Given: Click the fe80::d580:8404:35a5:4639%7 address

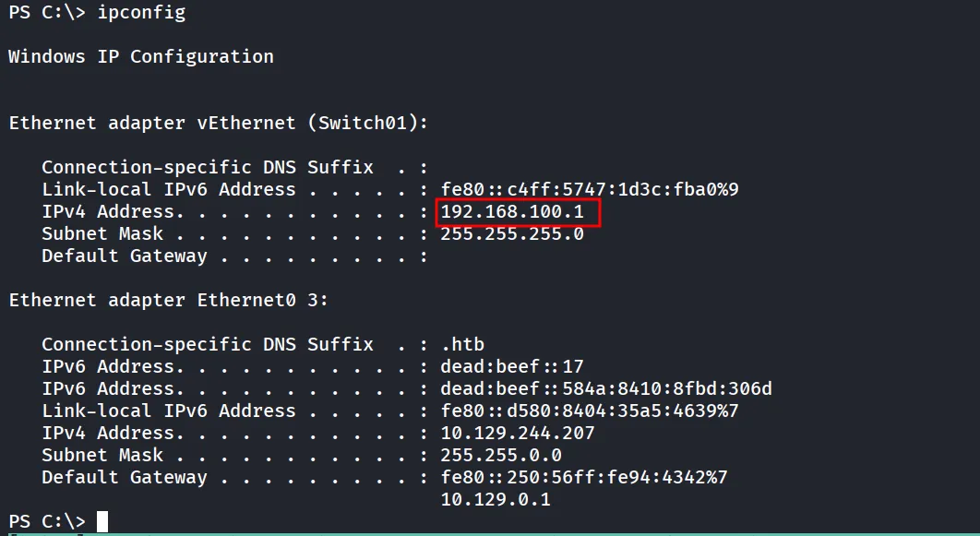Looking at the screenshot, I should click(x=590, y=411).
